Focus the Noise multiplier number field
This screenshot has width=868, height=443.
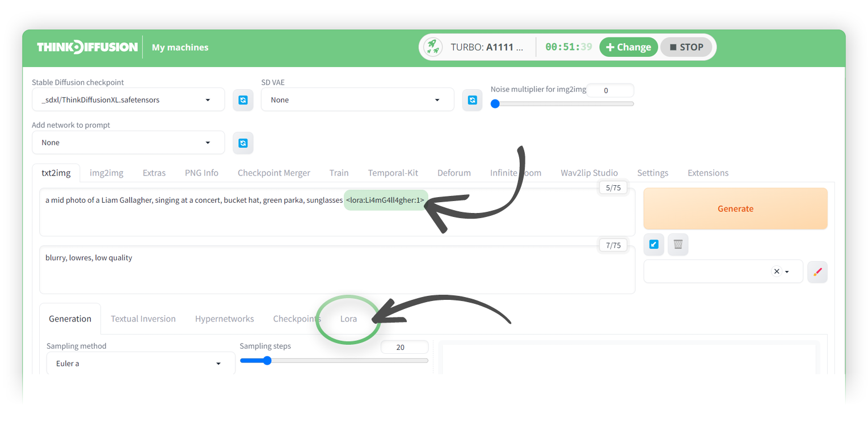tap(610, 90)
